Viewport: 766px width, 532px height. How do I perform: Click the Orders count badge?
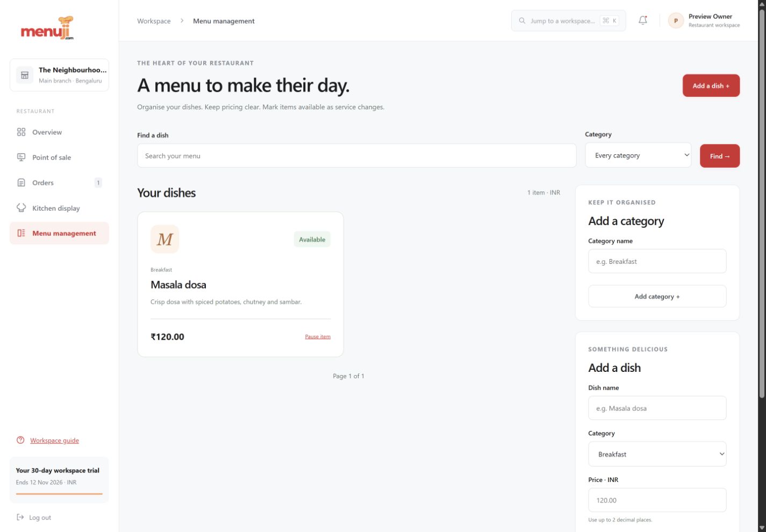tap(98, 183)
